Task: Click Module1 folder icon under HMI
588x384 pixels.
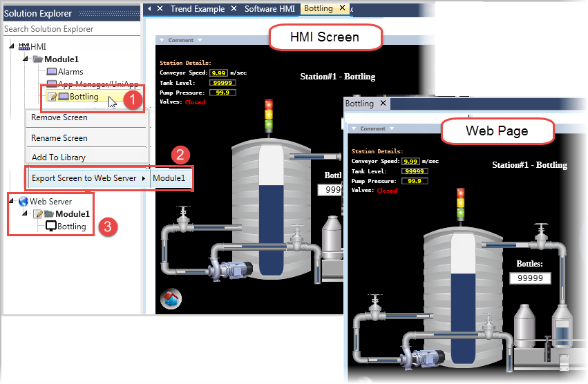Action: coord(37,59)
